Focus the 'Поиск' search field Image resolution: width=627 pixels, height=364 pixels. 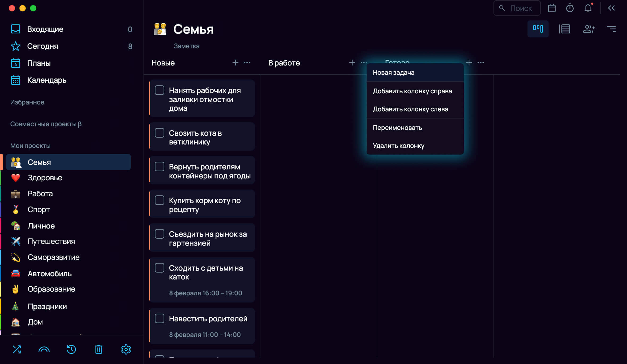click(x=517, y=8)
